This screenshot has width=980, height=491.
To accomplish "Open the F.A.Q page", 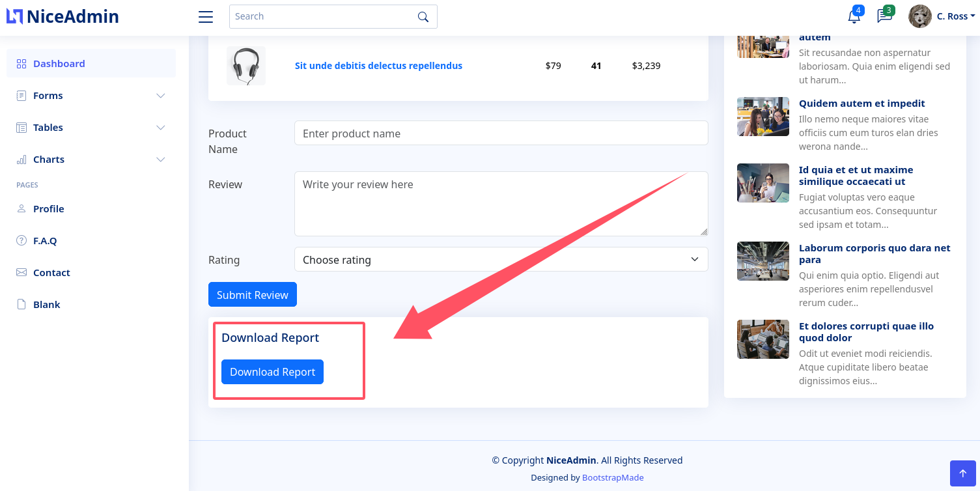I will click(45, 241).
